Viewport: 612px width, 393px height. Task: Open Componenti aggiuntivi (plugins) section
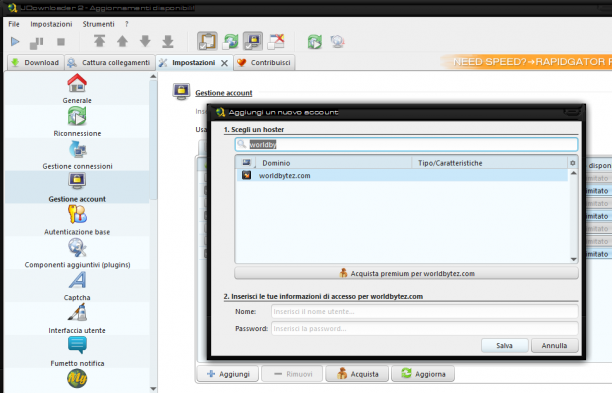pos(77,253)
